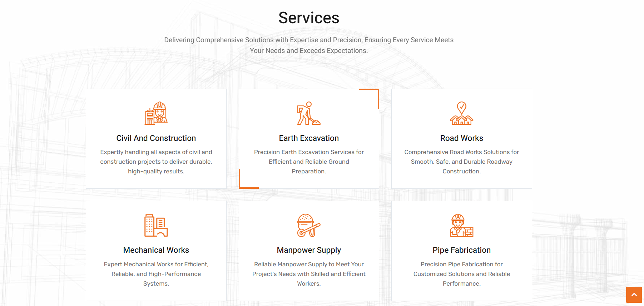The width and height of the screenshot is (644, 306).
Task: Click the Civil And Construction description text
Action: (x=156, y=162)
